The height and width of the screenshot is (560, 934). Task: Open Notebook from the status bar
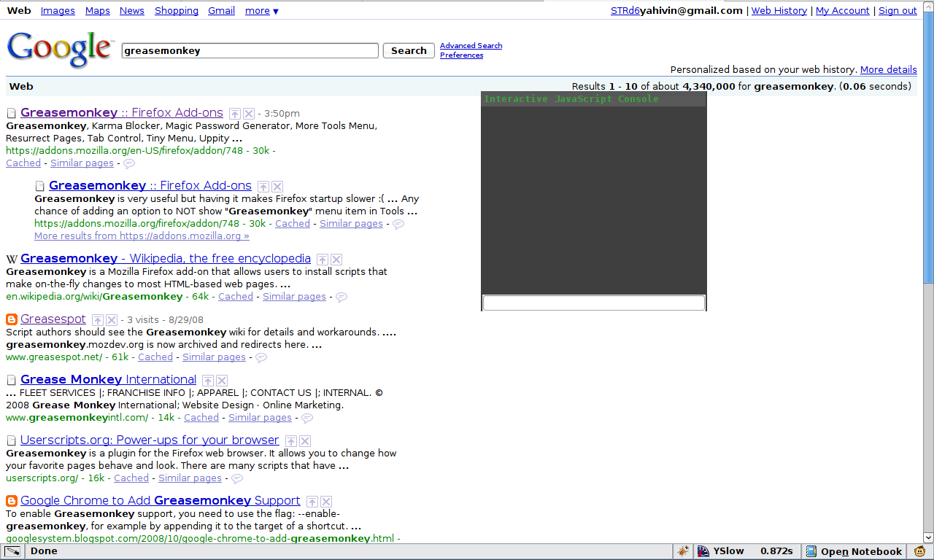[x=853, y=551]
